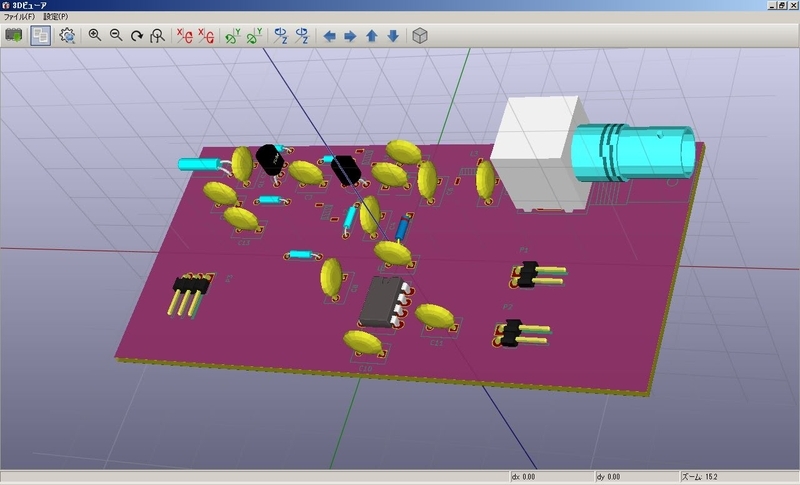Fit the board in the view

pos(158,36)
